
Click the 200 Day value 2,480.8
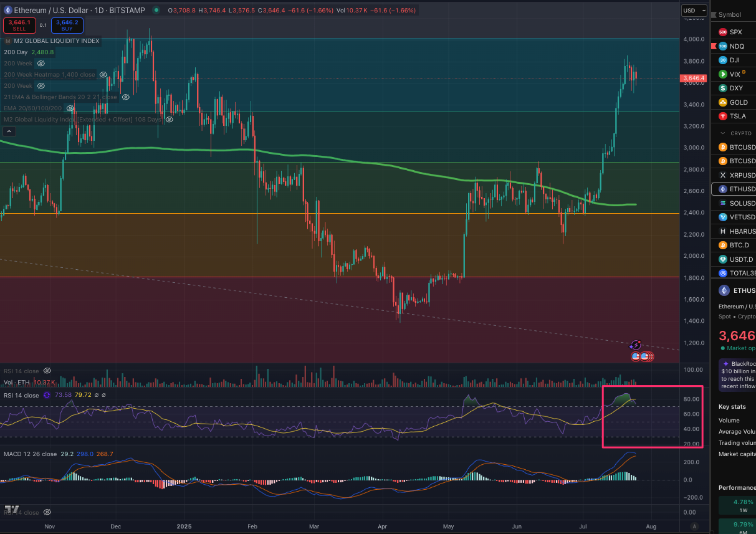43,52
